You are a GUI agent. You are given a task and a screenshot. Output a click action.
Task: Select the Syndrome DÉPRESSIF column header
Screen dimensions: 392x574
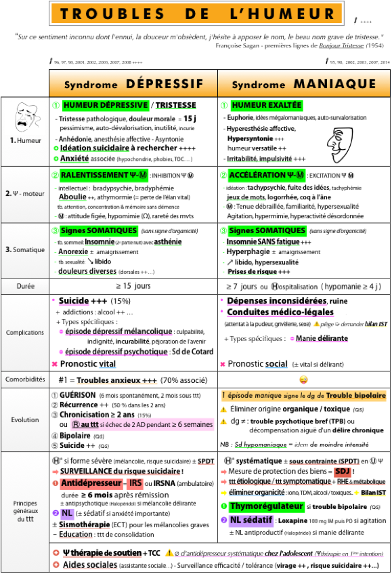(x=133, y=84)
